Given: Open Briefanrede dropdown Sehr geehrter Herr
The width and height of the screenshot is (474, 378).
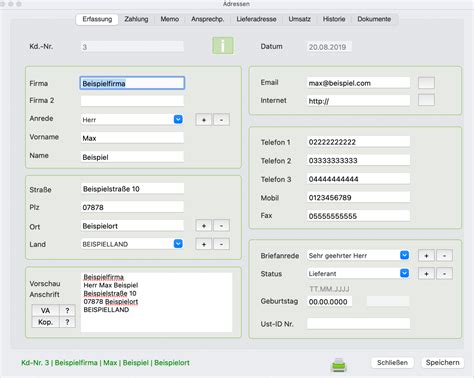Looking at the screenshot, I should coord(358,255).
